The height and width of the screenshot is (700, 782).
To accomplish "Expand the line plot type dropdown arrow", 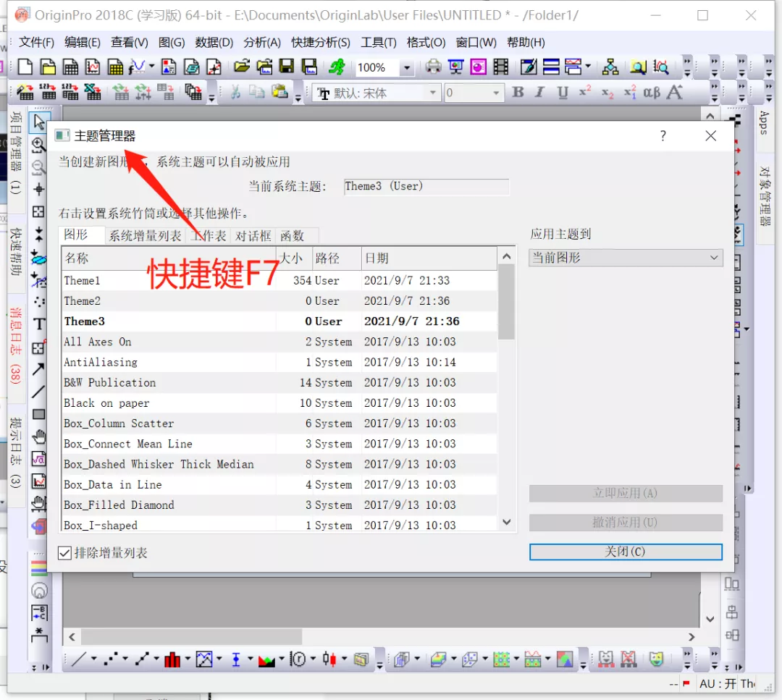I will pyautogui.click(x=93, y=659).
